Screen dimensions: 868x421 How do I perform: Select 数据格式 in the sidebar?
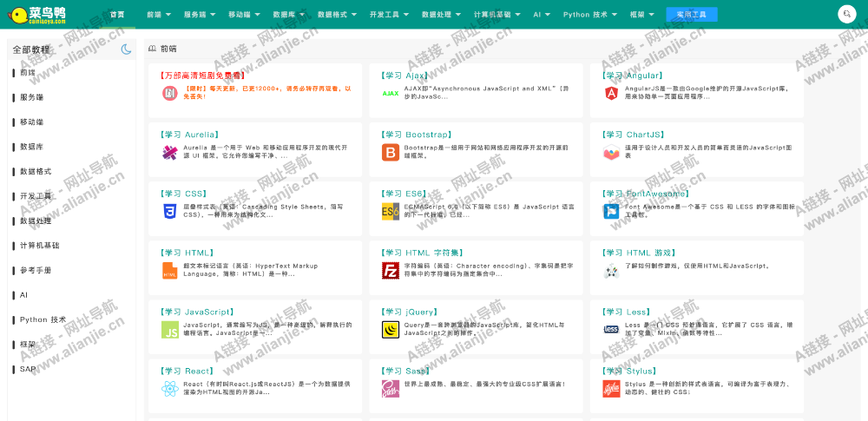point(36,172)
